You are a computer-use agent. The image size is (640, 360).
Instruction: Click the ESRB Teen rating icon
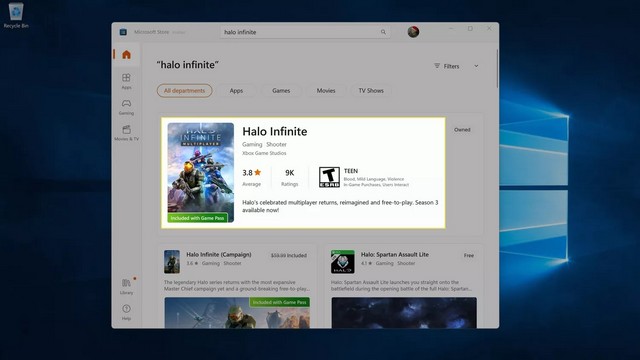point(329,177)
